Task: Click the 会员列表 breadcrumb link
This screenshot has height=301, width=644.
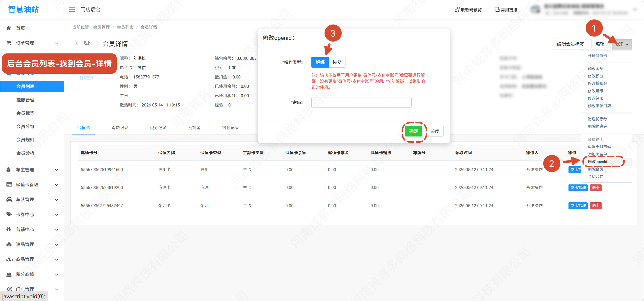Action: point(125,27)
